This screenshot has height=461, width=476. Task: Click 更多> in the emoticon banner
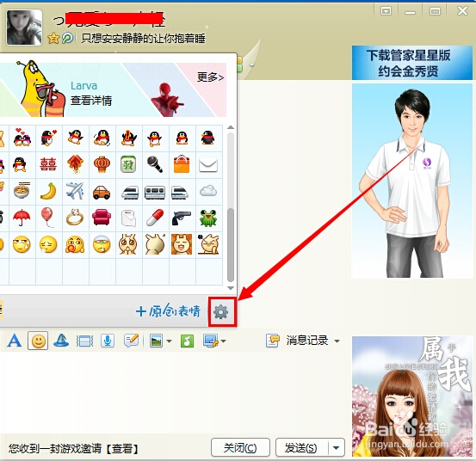[x=210, y=77]
